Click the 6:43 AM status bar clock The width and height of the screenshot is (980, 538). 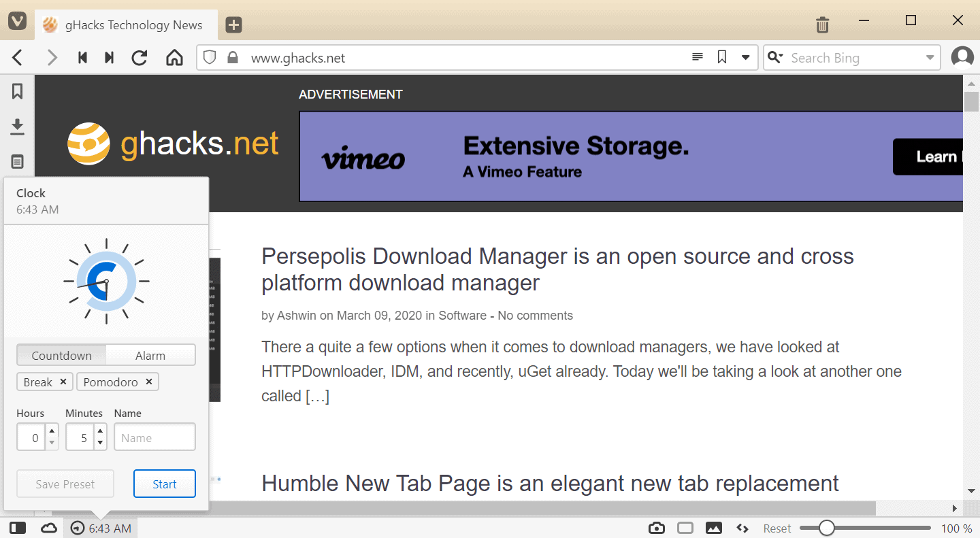101,528
